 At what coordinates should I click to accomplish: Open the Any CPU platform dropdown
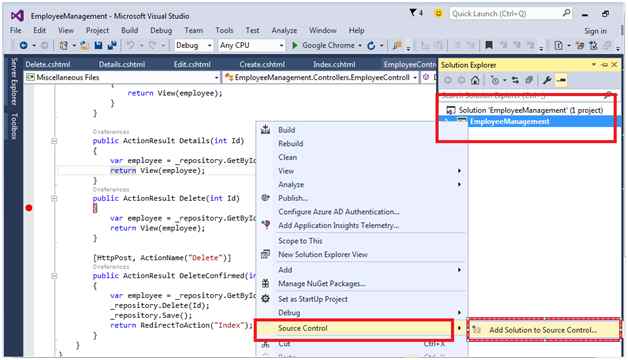click(x=251, y=45)
